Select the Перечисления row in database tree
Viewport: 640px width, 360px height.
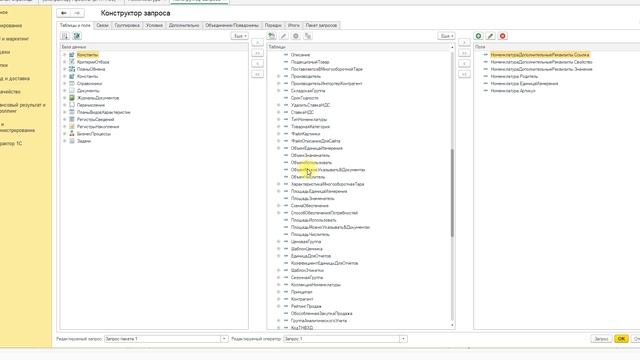tap(91, 105)
